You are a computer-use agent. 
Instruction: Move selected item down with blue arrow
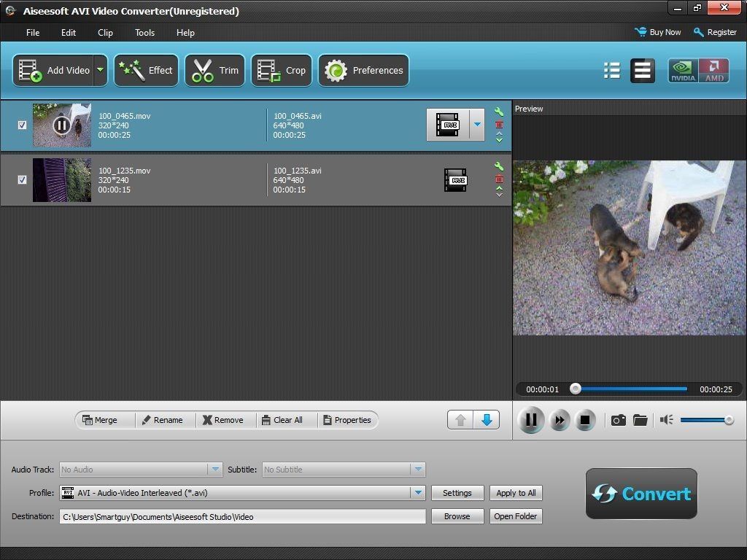[487, 420]
